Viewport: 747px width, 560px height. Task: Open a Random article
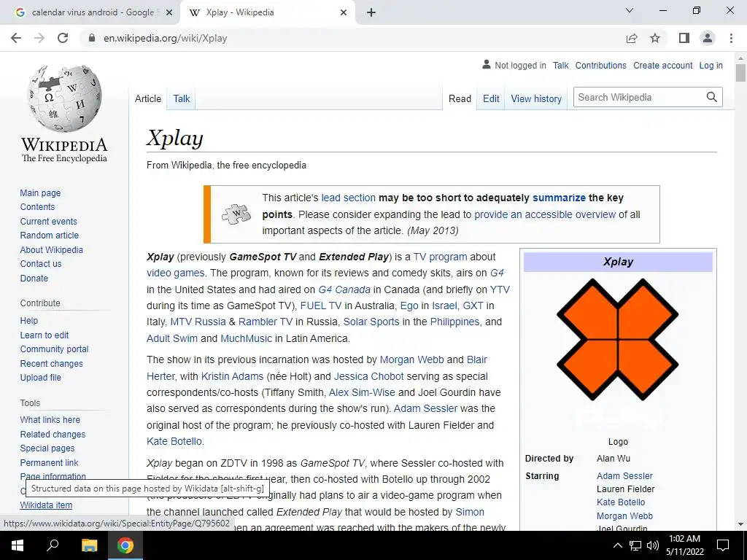coord(49,236)
